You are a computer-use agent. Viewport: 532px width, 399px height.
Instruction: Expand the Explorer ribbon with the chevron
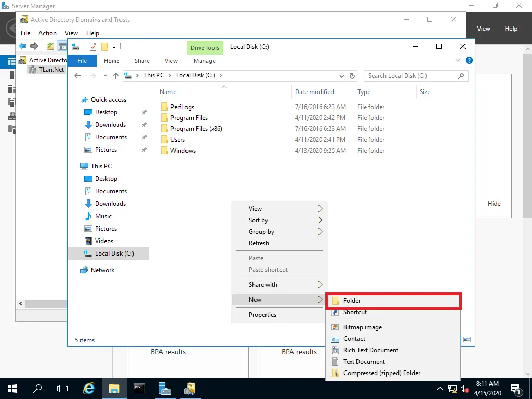coord(458,60)
